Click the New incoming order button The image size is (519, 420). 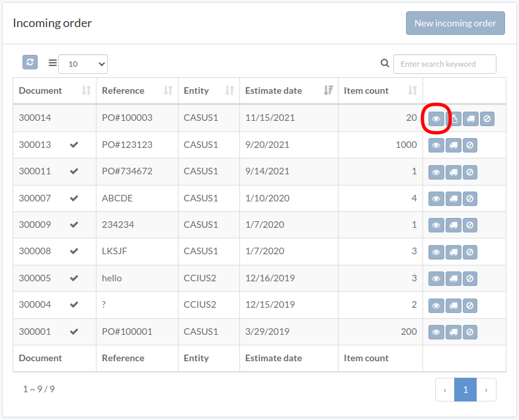click(x=456, y=23)
